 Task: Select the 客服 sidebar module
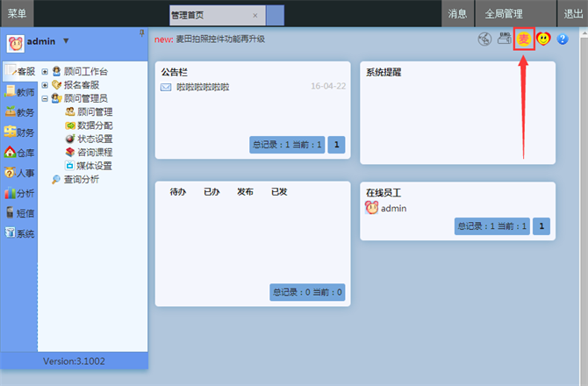click(x=20, y=71)
